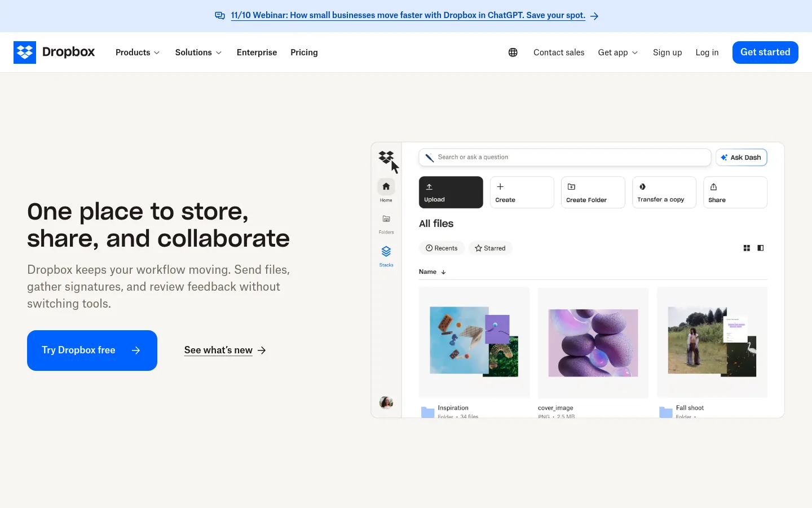Toggle the side panel view icon

tap(761, 248)
